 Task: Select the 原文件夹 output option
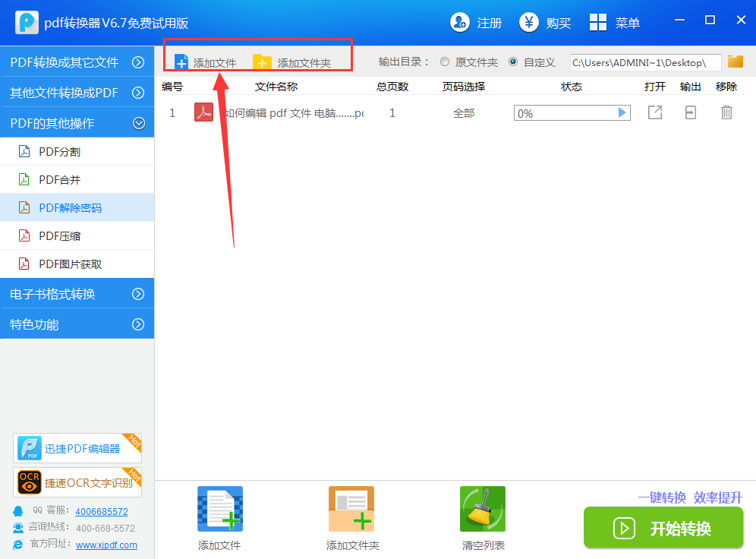pos(447,62)
